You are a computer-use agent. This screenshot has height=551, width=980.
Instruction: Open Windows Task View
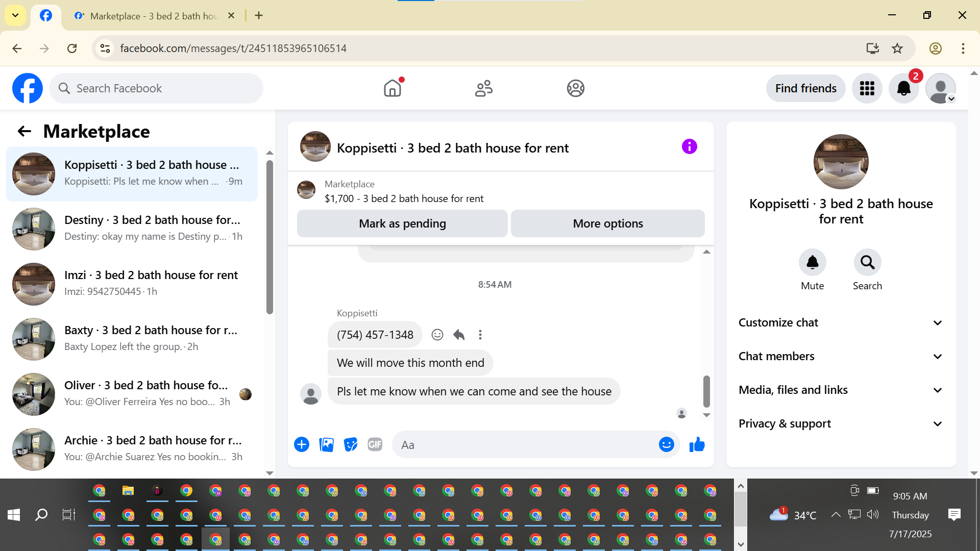(69, 515)
